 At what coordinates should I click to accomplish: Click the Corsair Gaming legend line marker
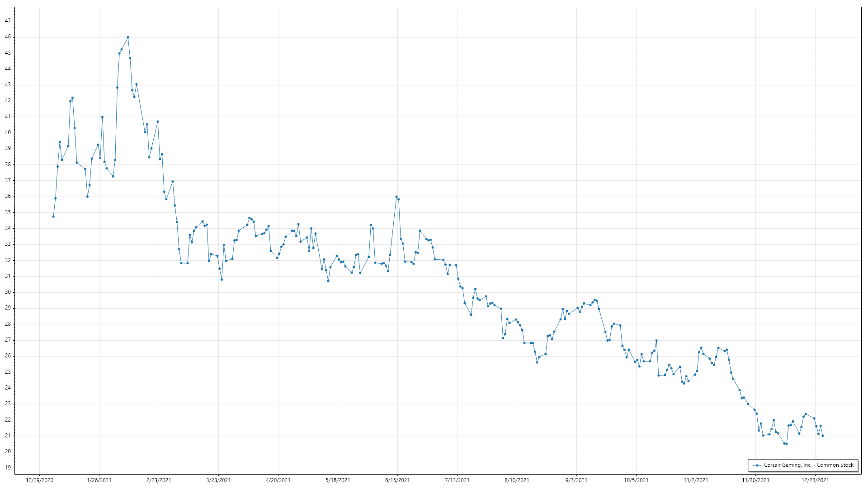click(757, 465)
